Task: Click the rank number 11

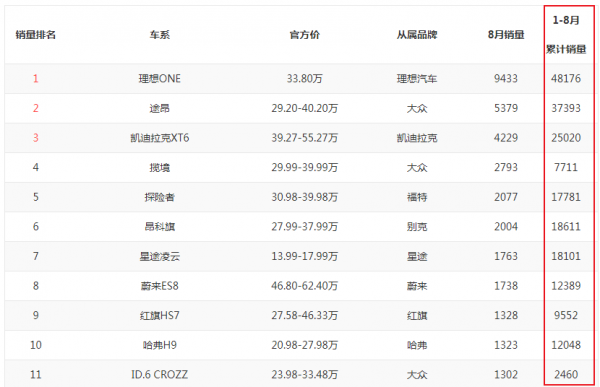Action: [36, 374]
